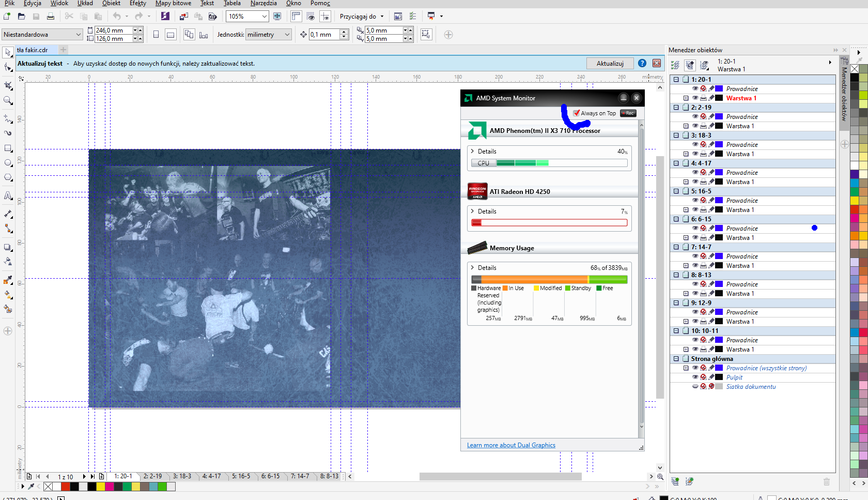Click the Ellipse tool
This screenshot has width=868, height=500.
[8, 163]
